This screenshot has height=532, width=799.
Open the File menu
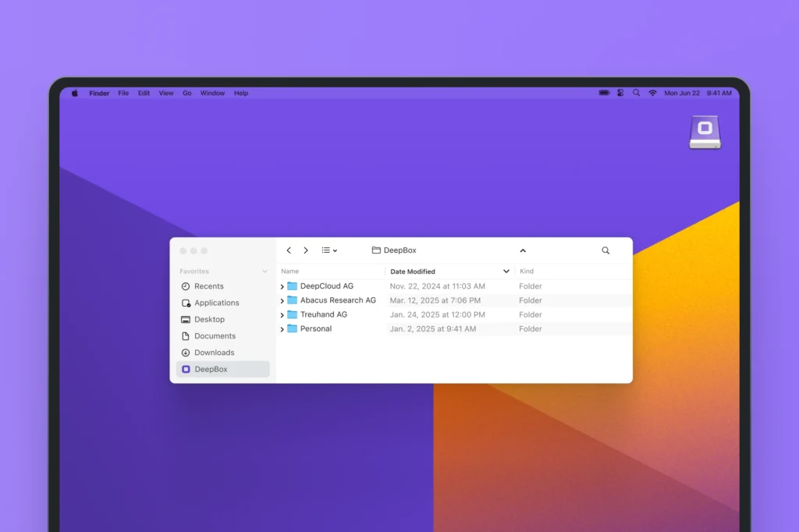point(123,94)
